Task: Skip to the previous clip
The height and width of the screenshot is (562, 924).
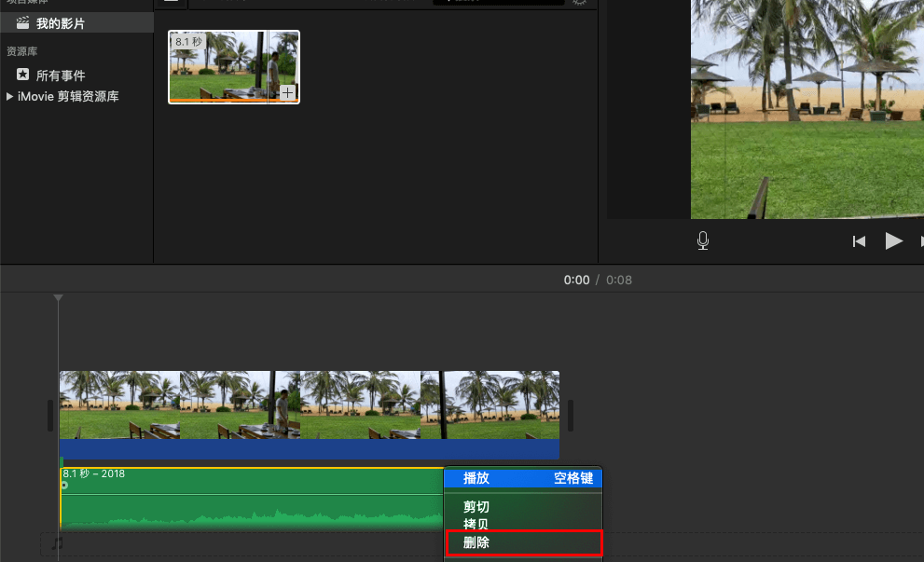Action: (x=859, y=241)
